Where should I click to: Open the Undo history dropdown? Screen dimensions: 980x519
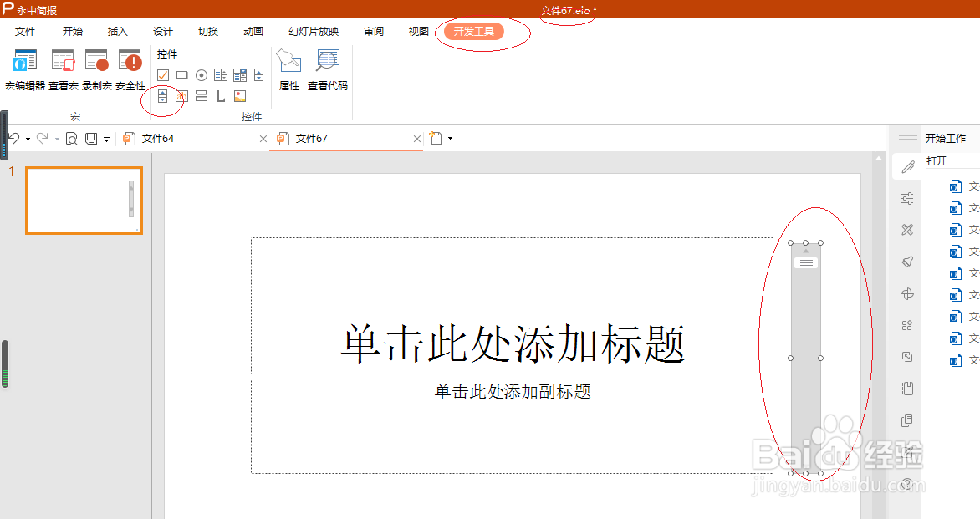[28, 138]
